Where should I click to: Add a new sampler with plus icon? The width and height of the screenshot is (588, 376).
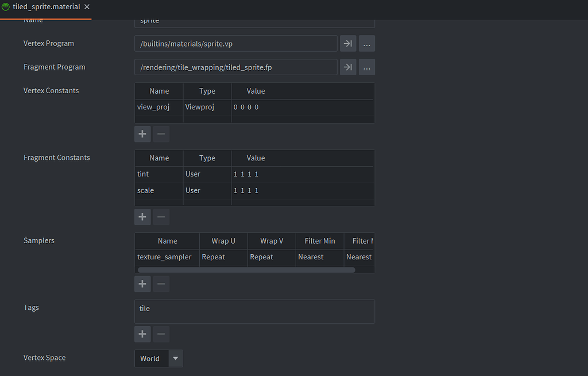(x=142, y=283)
